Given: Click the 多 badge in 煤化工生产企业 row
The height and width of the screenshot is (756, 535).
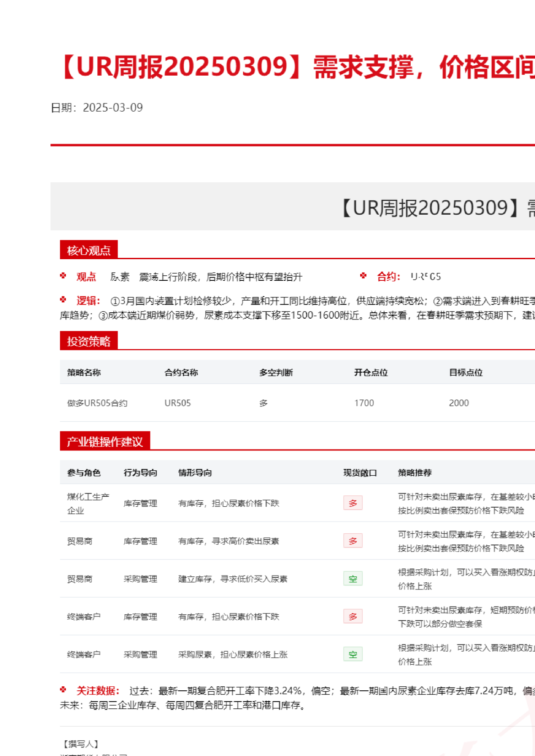Looking at the screenshot, I should pyautogui.click(x=353, y=503).
